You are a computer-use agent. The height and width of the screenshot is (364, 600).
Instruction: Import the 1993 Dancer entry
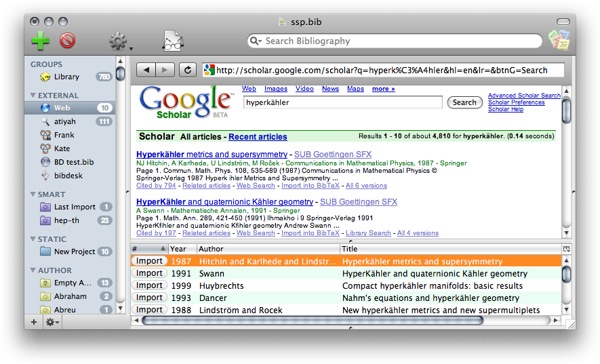[149, 298]
